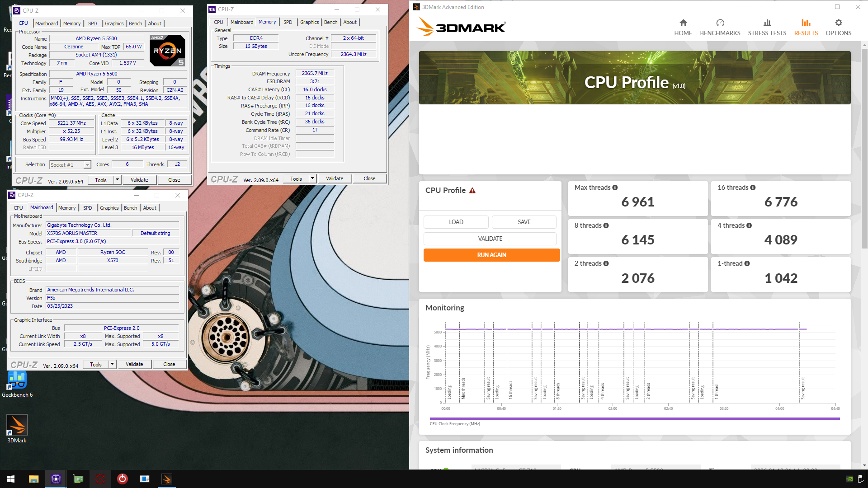Open the RESULTS section in 3DMark
The image size is (868, 488).
[x=806, y=28]
